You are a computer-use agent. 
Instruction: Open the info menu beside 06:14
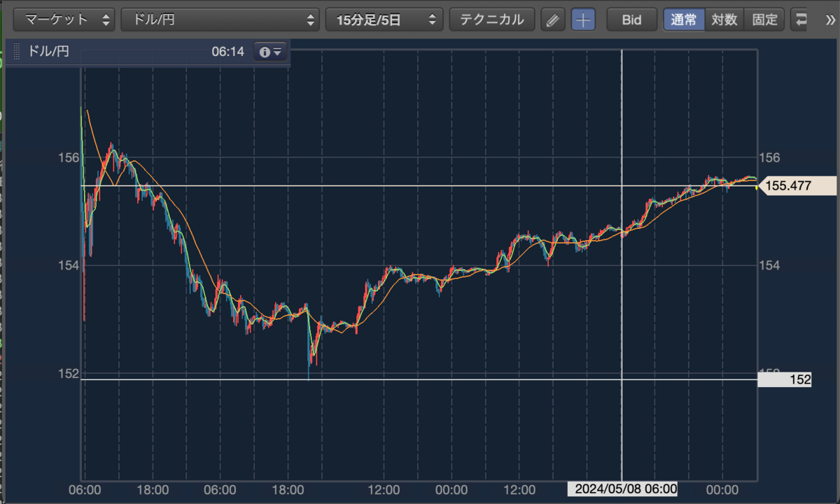[270, 52]
